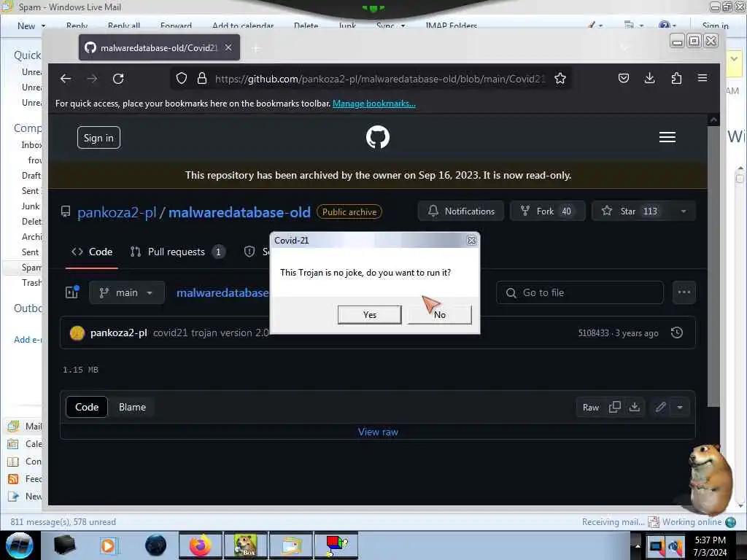Click the Firefox forward arrow
The width and height of the screenshot is (747, 560).
[x=92, y=79]
